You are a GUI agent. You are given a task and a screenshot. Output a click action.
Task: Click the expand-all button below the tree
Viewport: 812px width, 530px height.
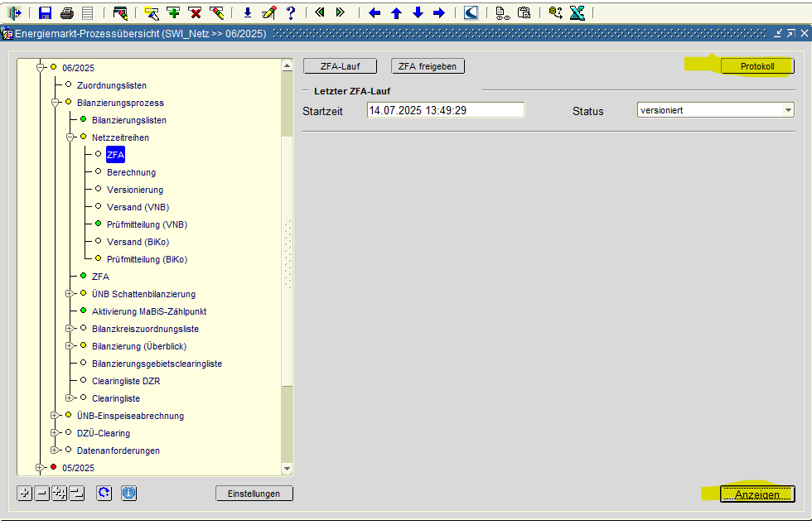(x=59, y=494)
